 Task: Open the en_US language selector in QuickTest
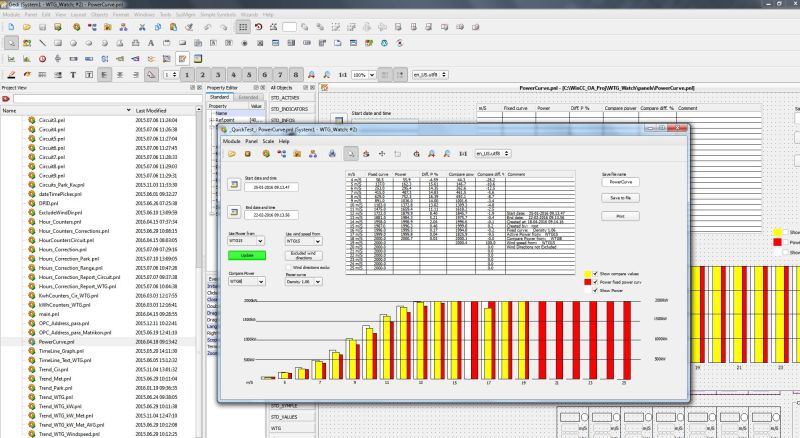493,154
